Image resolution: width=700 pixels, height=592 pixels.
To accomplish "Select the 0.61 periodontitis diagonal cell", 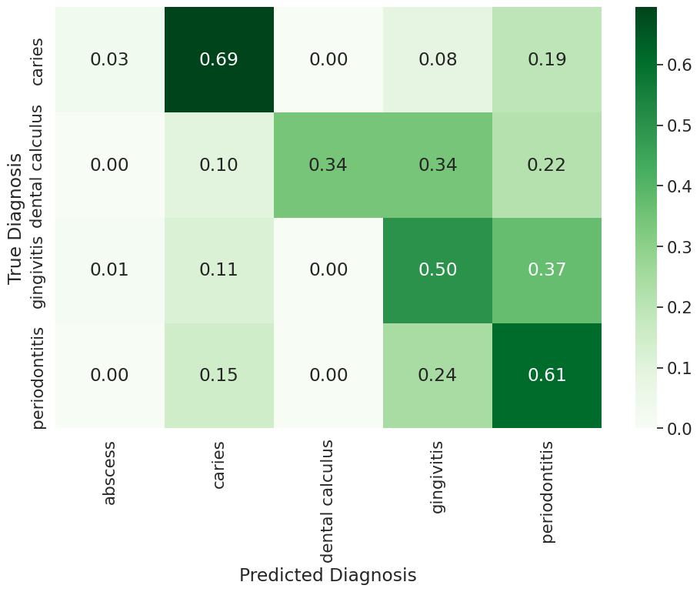I will pos(547,375).
